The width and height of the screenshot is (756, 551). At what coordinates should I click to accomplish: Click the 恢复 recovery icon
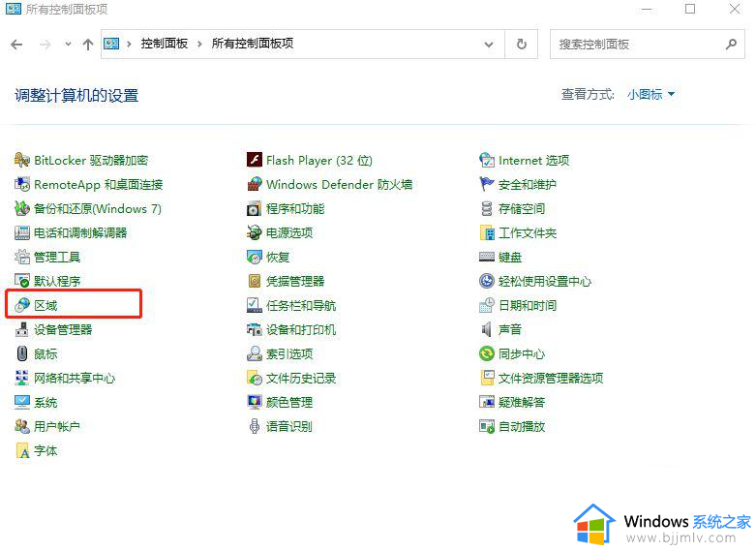pyautogui.click(x=254, y=257)
